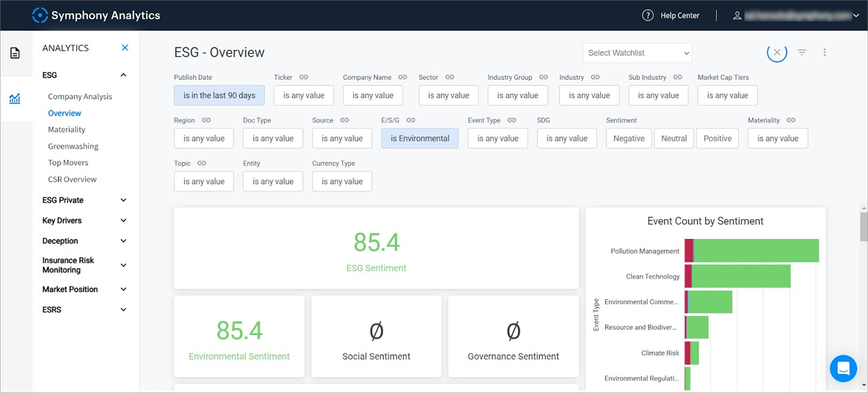Screen dimensions: 868x393
Task: Click the Governance Sentiment card
Action: [x=513, y=336]
